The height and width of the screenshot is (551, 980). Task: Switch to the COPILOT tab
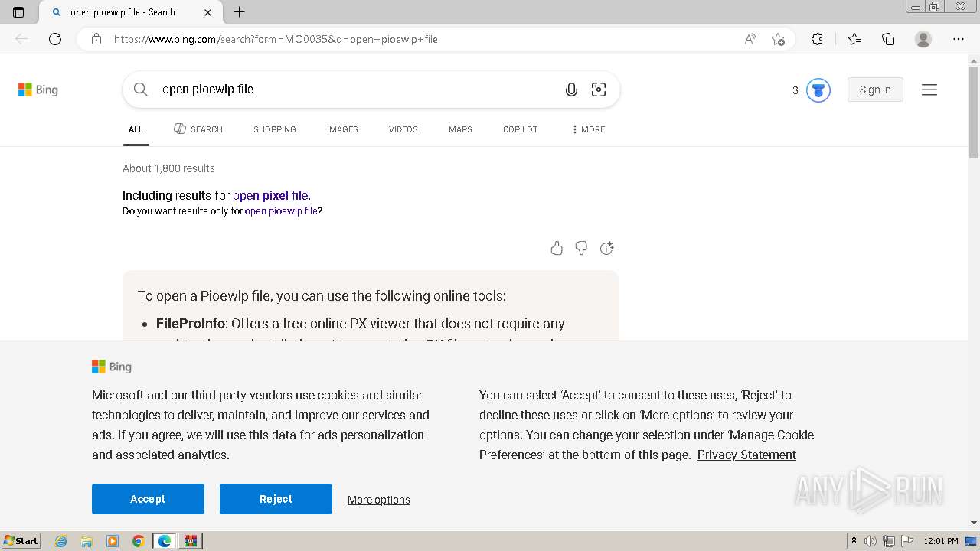point(521,129)
